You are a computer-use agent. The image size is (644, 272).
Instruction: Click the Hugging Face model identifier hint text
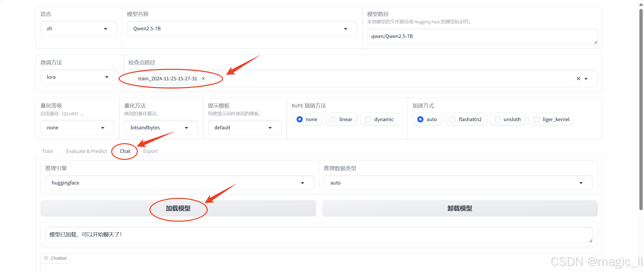coord(419,22)
